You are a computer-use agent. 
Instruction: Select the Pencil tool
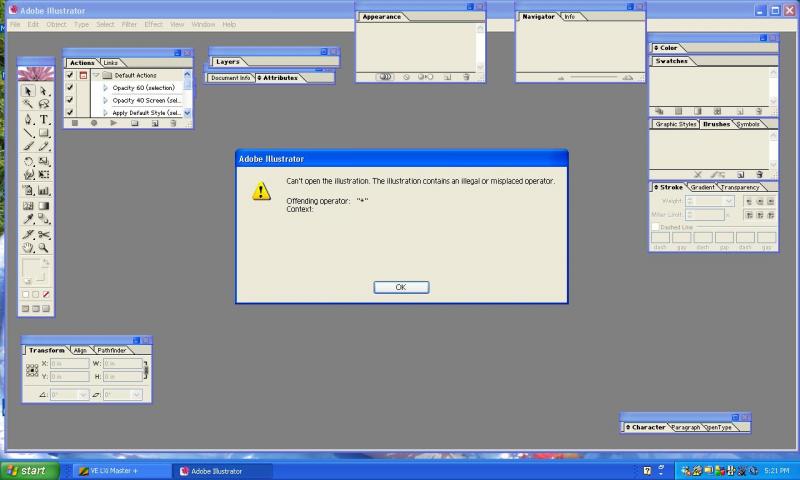pyautogui.click(x=44, y=147)
